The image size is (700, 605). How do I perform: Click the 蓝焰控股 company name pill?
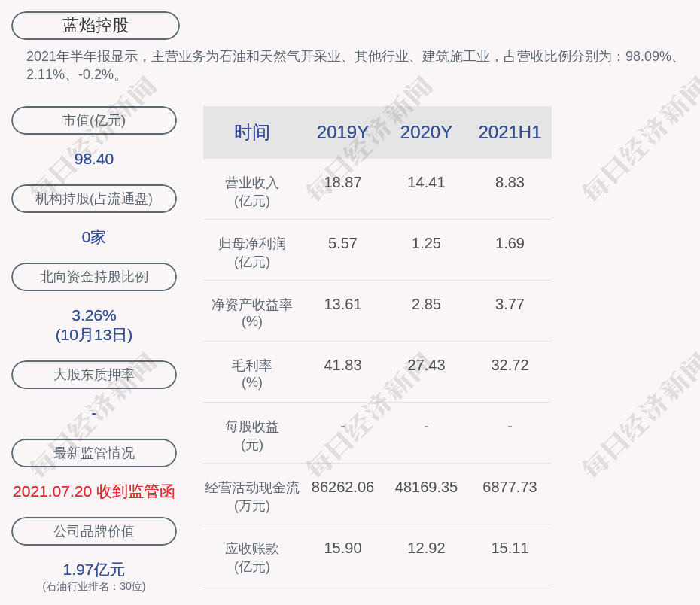96,26
